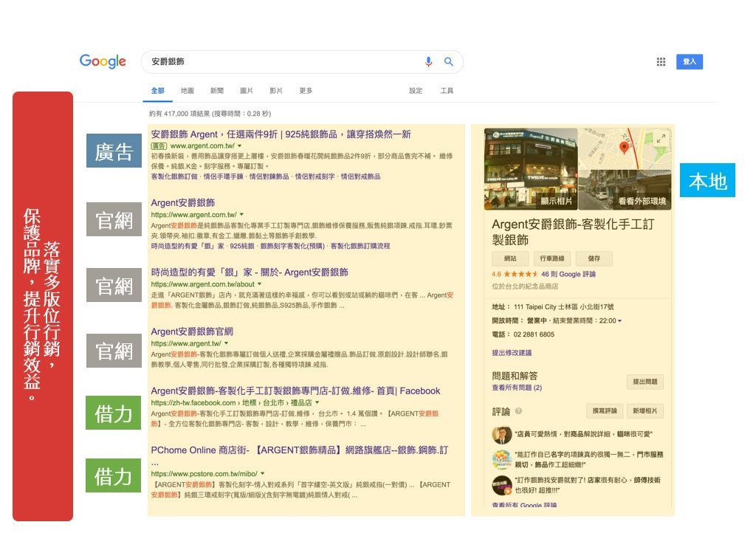Viewport: 756px width, 536px height.
Task: Click the 提出問題 button
Action: pyautogui.click(x=645, y=382)
